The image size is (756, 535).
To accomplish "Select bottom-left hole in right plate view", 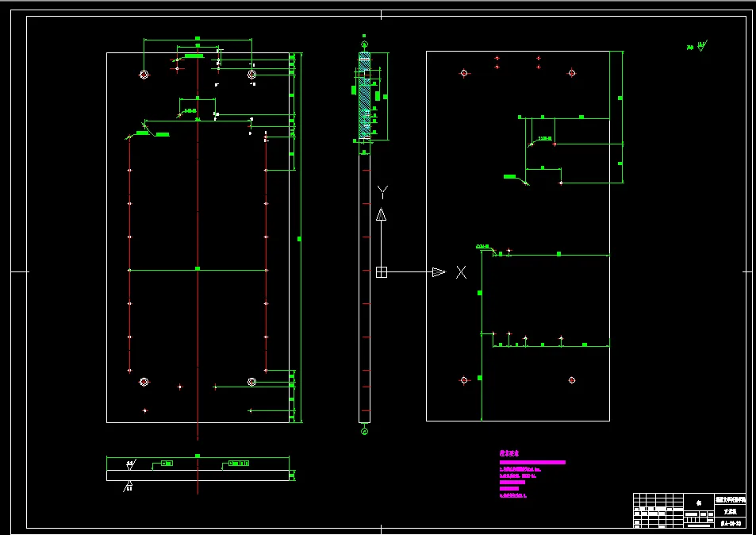I will point(464,380).
